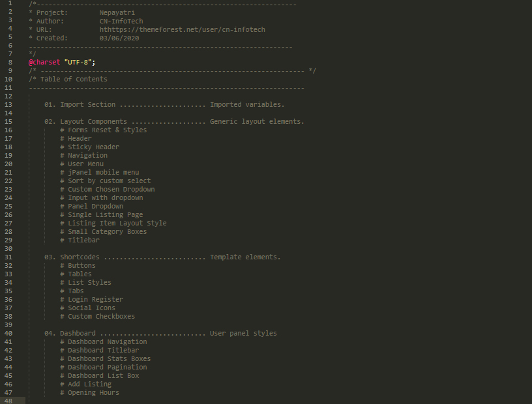
Task: Click the '# Listing Item Layout Style' line
Action: click(113, 224)
